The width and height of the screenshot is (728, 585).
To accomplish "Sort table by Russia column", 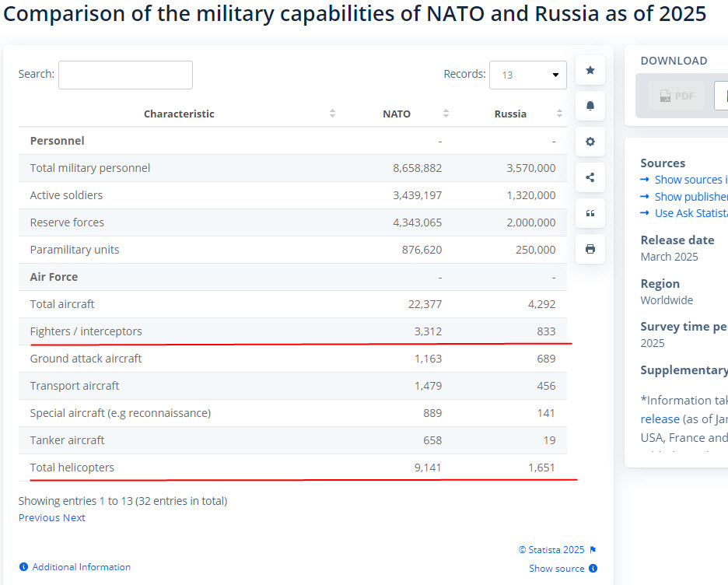I will (x=510, y=114).
